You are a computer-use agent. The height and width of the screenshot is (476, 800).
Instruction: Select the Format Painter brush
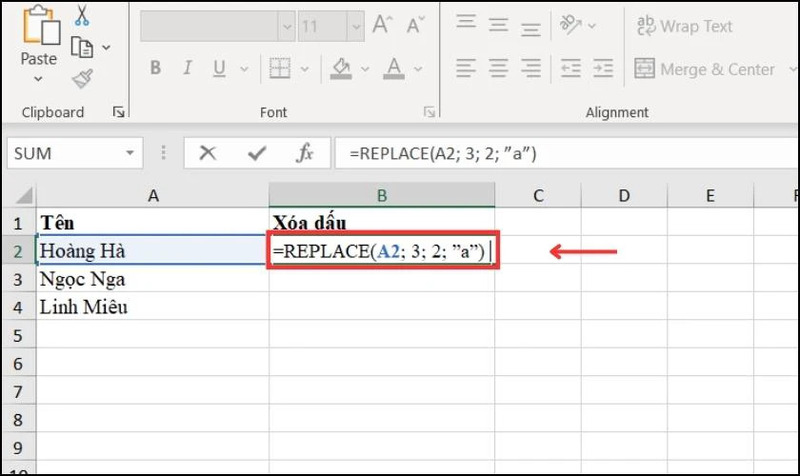tap(82, 79)
